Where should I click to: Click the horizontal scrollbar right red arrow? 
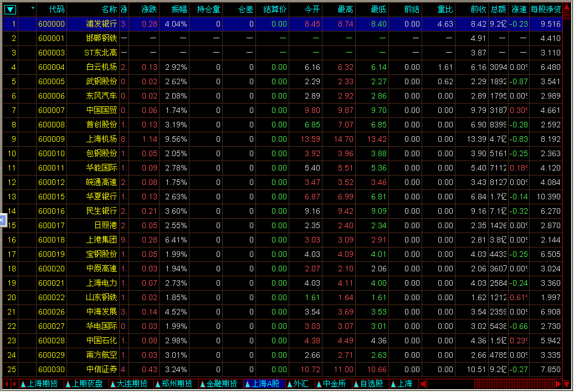(x=558, y=384)
